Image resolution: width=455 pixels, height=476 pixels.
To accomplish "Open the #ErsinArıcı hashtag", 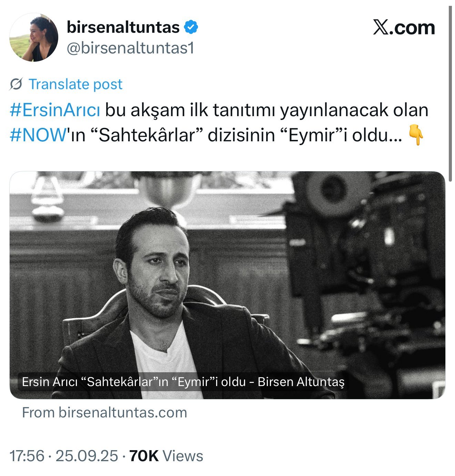I will (55, 110).
